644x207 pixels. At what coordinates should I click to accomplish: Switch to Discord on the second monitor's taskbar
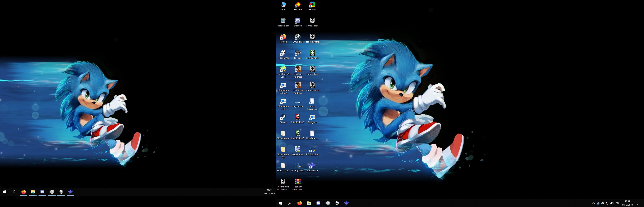pos(42,192)
